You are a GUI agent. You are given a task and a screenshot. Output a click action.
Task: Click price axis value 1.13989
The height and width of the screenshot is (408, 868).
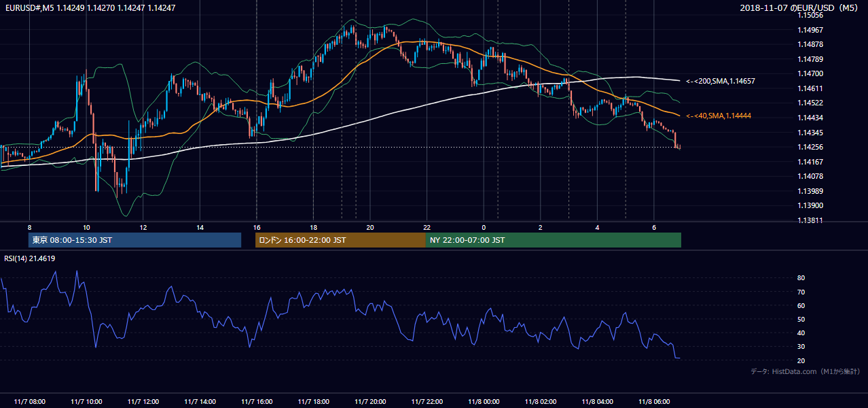point(810,190)
